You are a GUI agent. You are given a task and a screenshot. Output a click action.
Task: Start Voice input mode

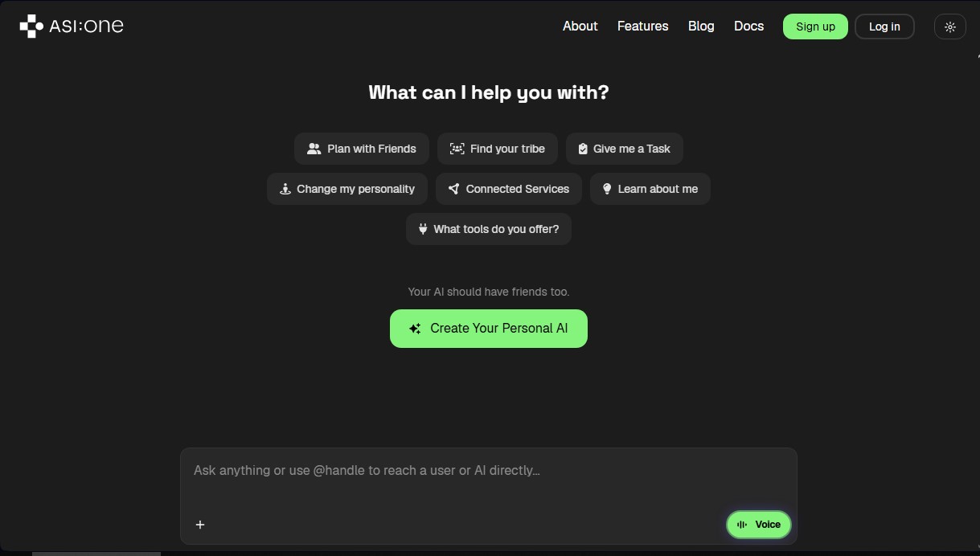pos(759,525)
